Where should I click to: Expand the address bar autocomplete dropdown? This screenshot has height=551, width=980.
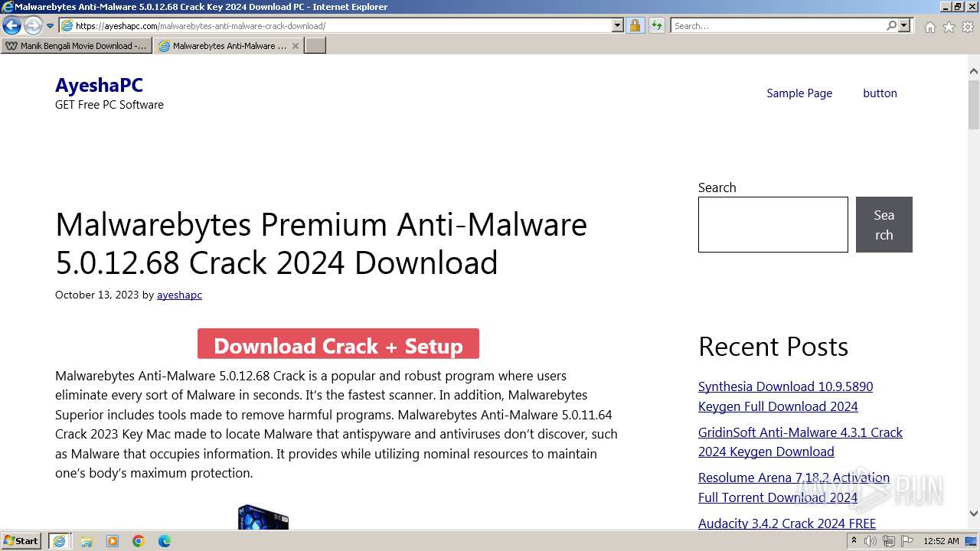click(x=617, y=25)
